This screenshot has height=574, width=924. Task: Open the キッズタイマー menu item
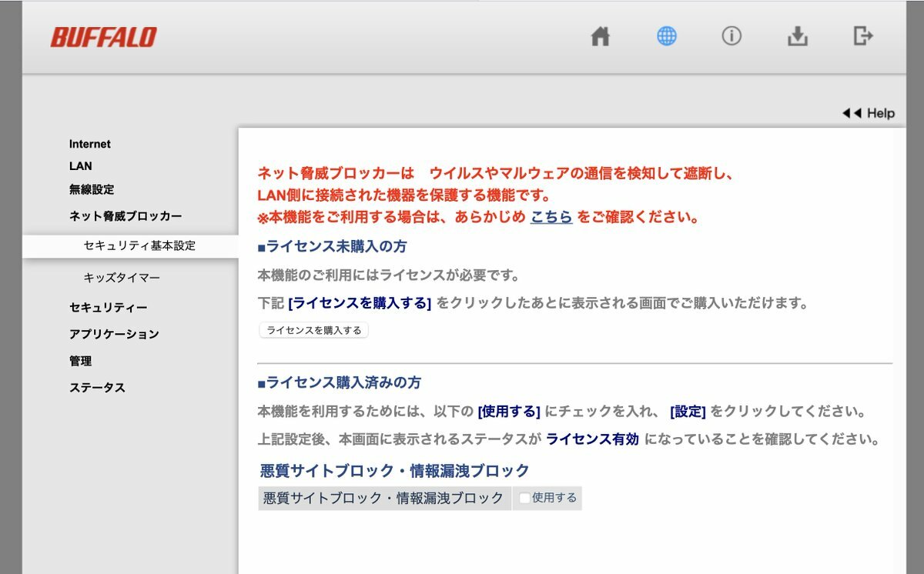pyautogui.click(x=122, y=277)
